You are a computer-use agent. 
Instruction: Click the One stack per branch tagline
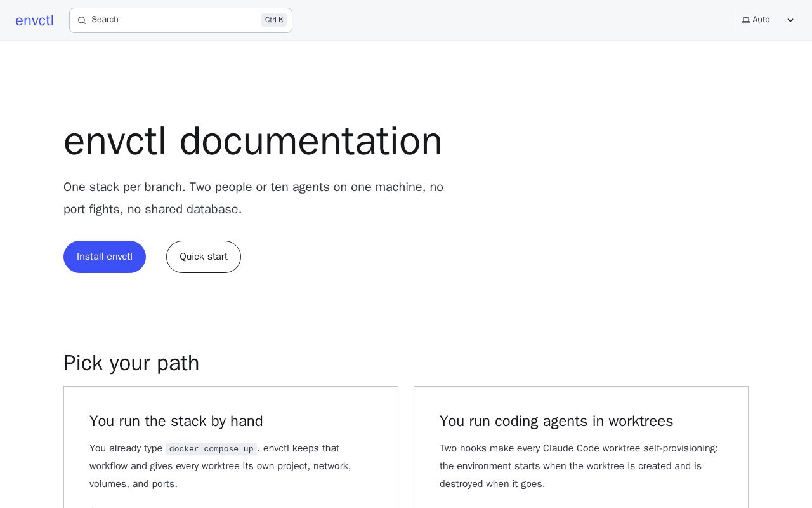point(253,198)
